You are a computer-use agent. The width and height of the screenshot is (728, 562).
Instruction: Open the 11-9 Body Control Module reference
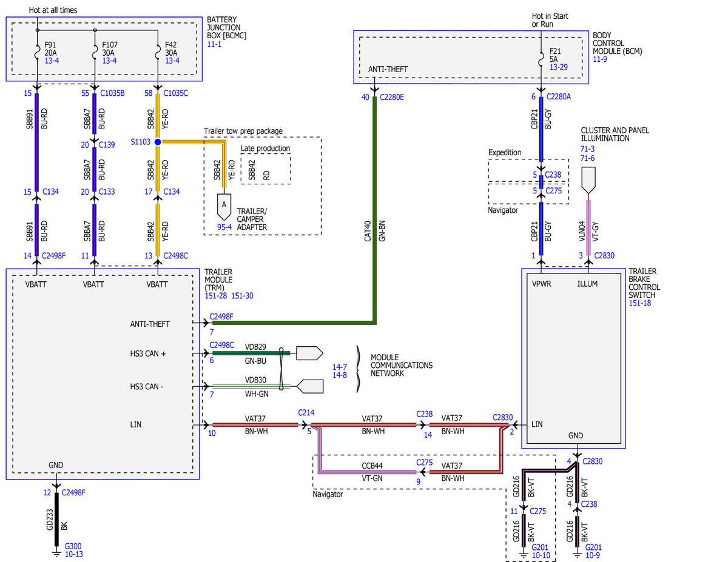coord(601,60)
